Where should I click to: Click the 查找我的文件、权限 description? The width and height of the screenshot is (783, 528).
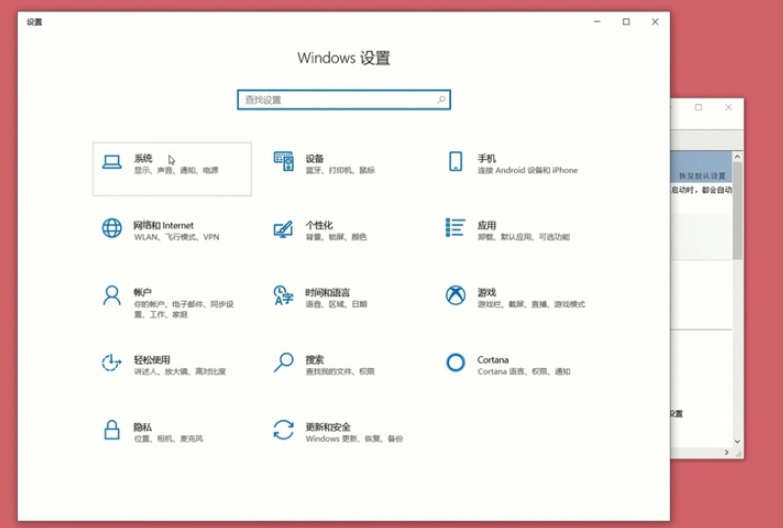pos(340,372)
